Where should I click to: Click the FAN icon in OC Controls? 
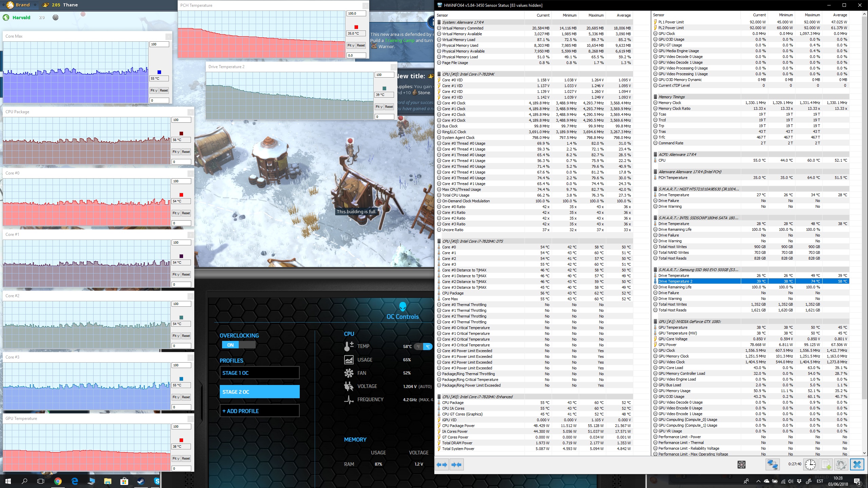pos(349,373)
